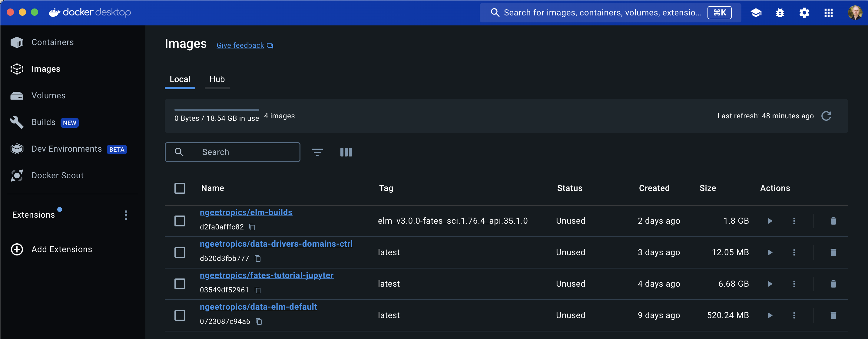Click the elm_v3.0.0-fates_sci.1.76.4_api.35.1.0 tag
The height and width of the screenshot is (339, 868).
[x=453, y=221]
